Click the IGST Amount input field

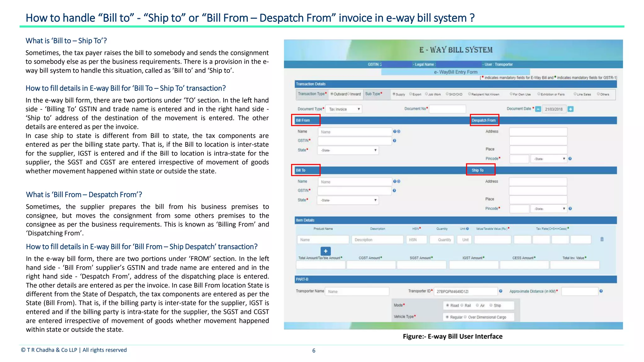474,265
